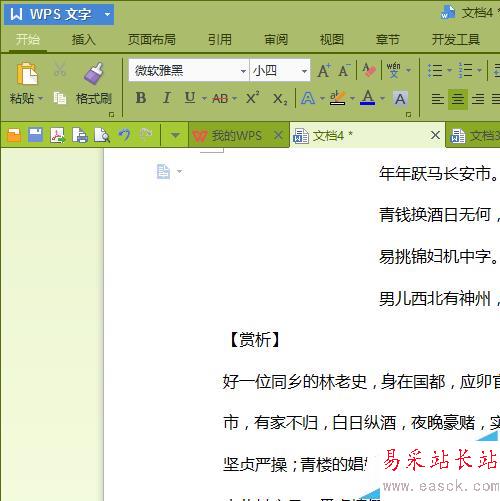Open the 开始 ribbon tab
Image resolution: width=500 pixels, height=501 pixels.
[x=28, y=39]
